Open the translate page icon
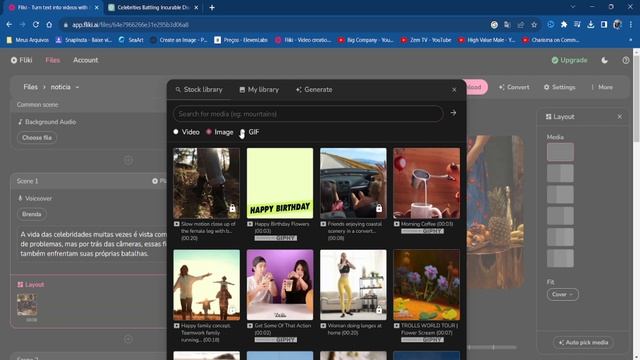This screenshot has width=640, height=360. 507,25
